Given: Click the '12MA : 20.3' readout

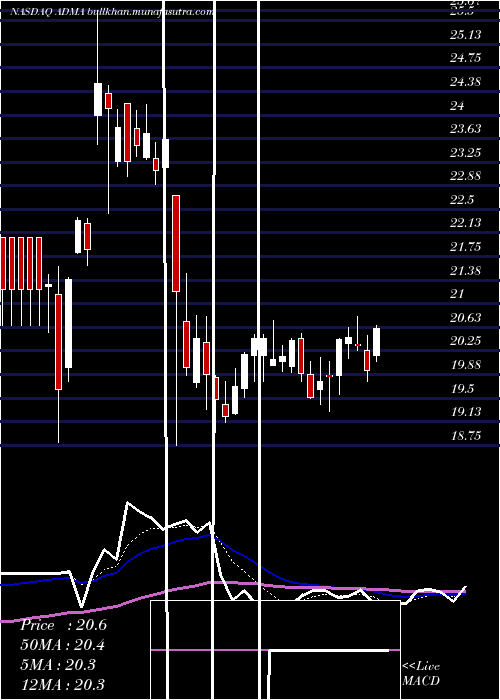Looking at the screenshot, I should click(63, 684).
